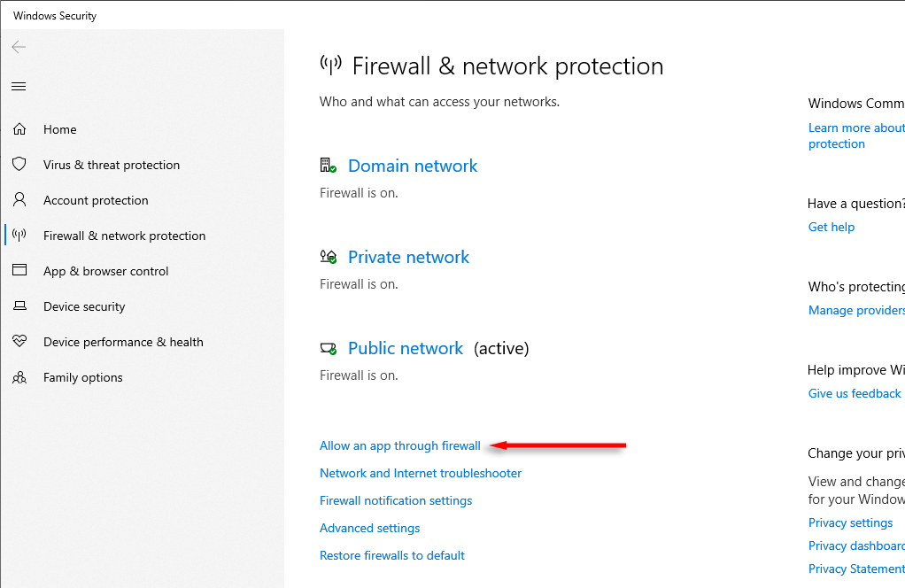Viewport: 905px width, 588px height.
Task: Click the Device security laptop icon
Action: click(19, 306)
